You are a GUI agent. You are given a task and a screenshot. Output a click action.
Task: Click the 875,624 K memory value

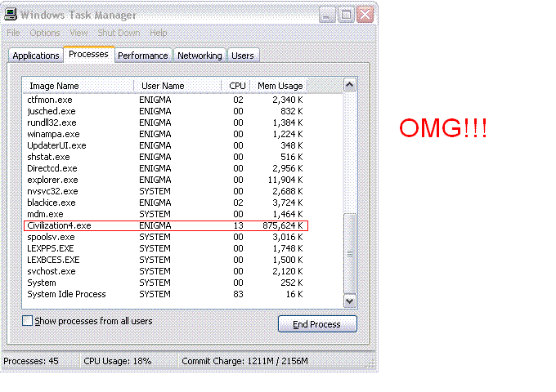pyautogui.click(x=283, y=225)
